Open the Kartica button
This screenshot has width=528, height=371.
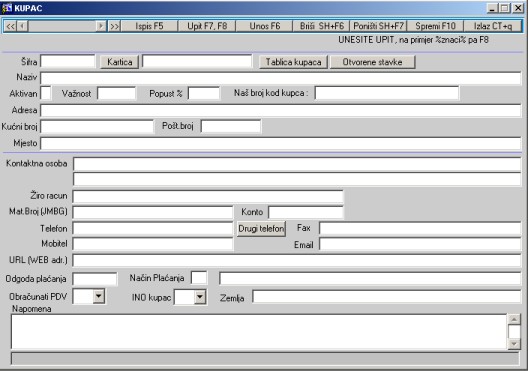tap(120, 62)
